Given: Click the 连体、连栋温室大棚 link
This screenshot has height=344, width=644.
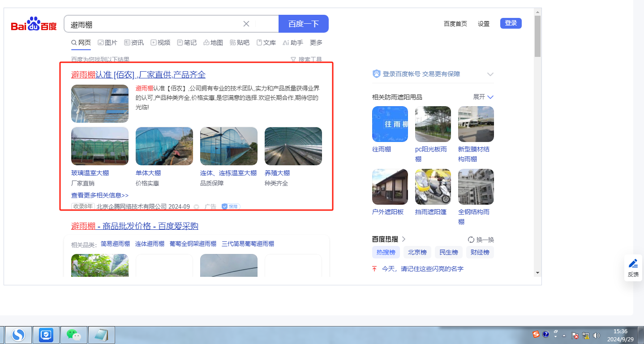Looking at the screenshot, I should click(228, 173).
